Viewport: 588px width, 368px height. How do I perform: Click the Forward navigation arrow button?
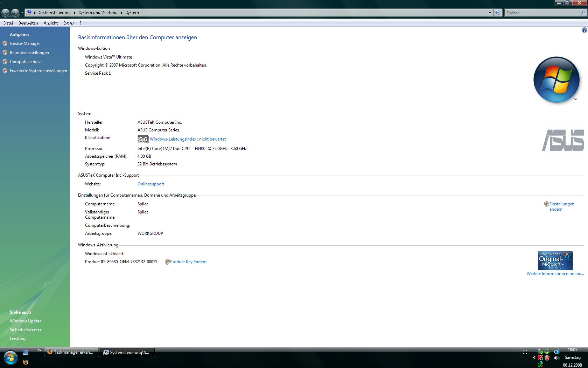point(15,13)
